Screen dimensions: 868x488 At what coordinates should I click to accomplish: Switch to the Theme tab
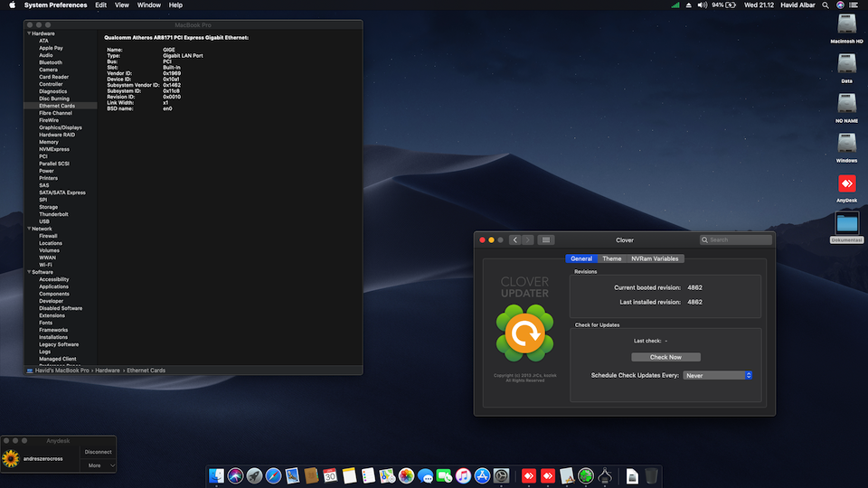pyautogui.click(x=612, y=258)
